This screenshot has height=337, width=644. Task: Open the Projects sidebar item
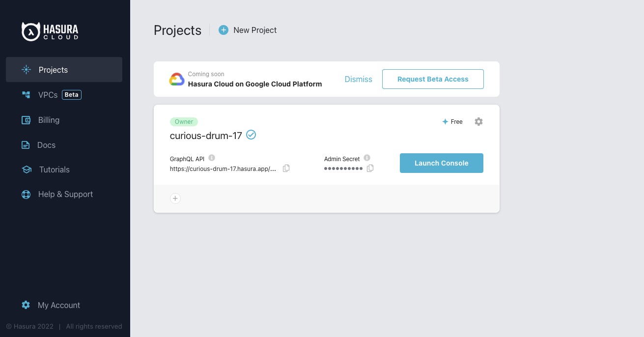click(64, 70)
